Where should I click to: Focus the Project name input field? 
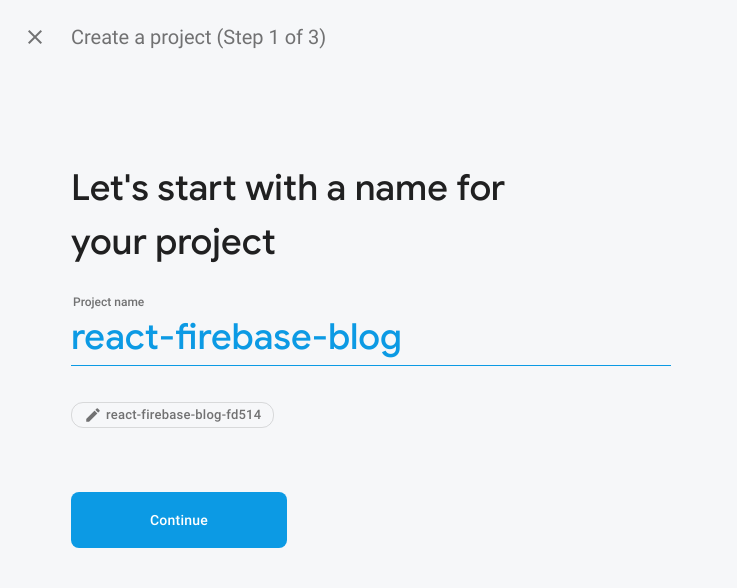(x=371, y=338)
